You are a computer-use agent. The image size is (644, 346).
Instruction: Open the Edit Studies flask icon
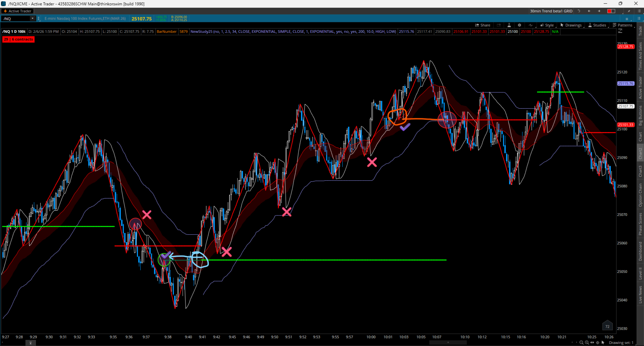click(x=509, y=25)
